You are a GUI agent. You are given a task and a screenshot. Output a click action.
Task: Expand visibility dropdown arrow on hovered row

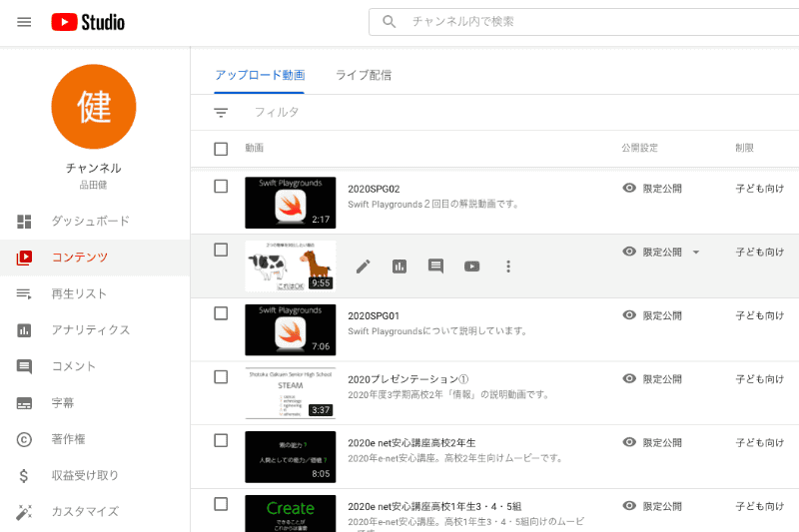(696, 252)
